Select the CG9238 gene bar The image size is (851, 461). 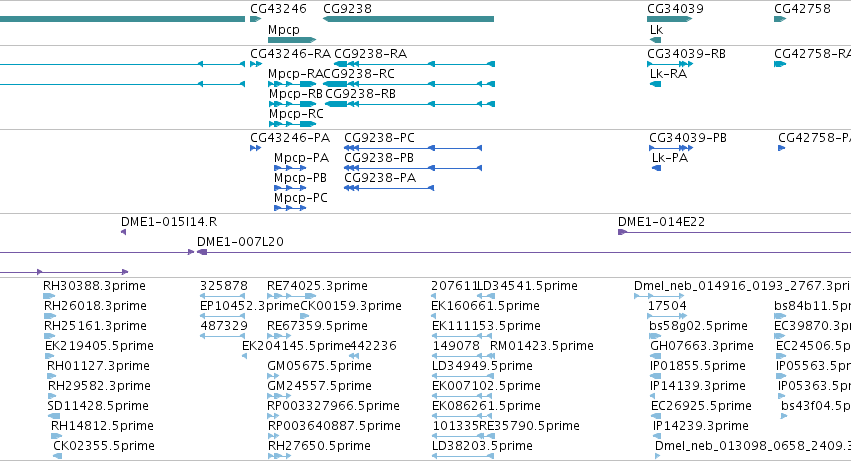tap(408, 19)
